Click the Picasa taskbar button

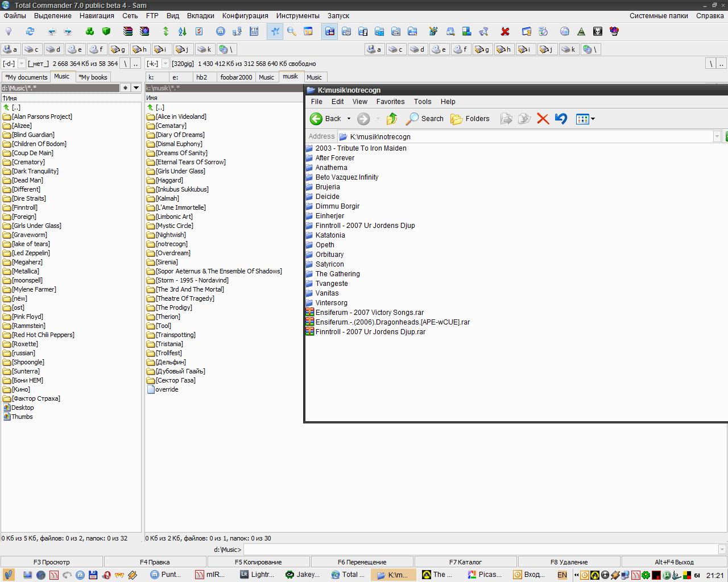point(486,575)
